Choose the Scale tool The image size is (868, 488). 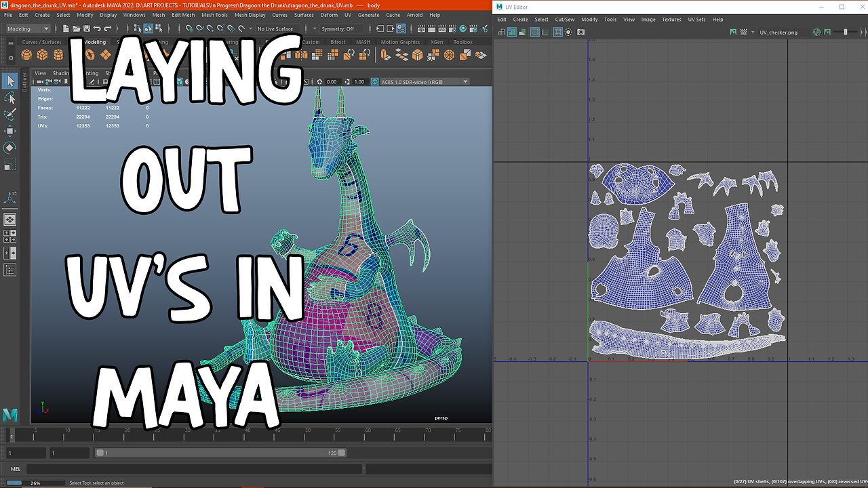(9, 165)
